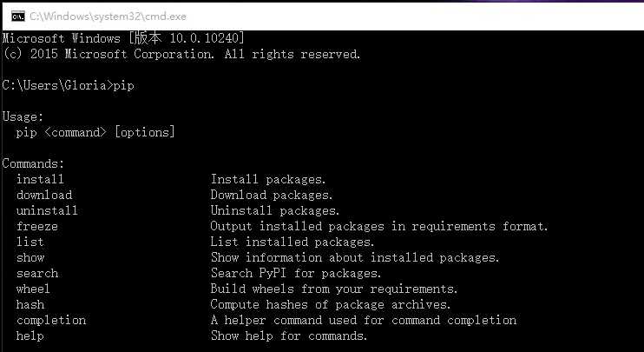The height and width of the screenshot is (352, 644).
Task: Click the "freeze" command name
Action: pos(37,226)
